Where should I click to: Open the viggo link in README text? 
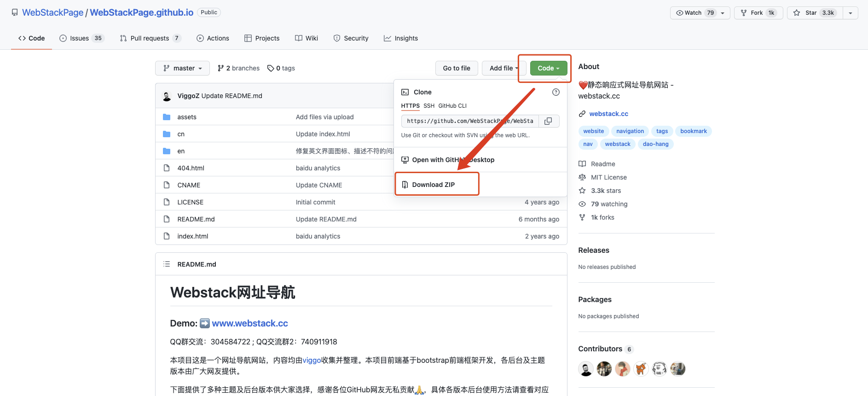312,360
